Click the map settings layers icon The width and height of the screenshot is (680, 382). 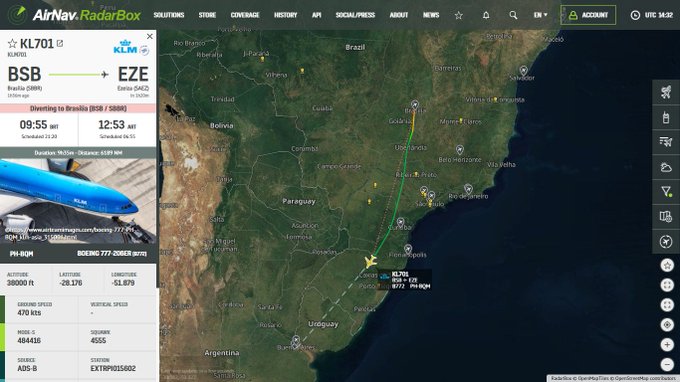click(666, 216)
